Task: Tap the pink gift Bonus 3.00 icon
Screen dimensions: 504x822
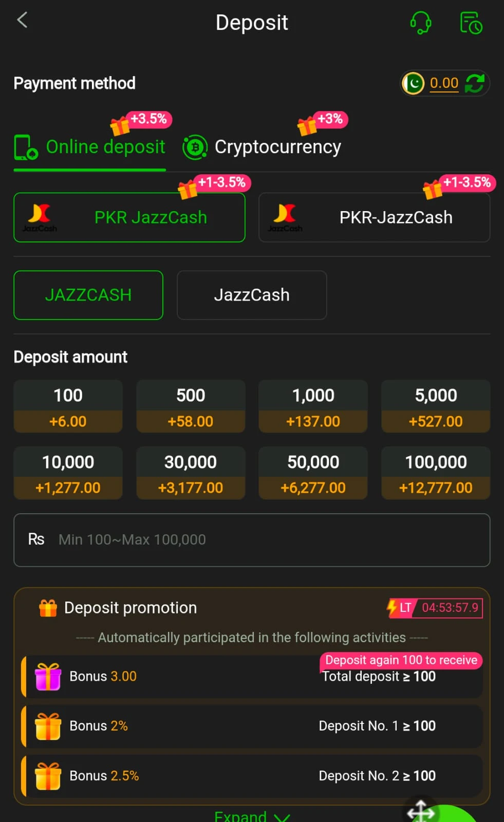Action: tap(48, 677)
